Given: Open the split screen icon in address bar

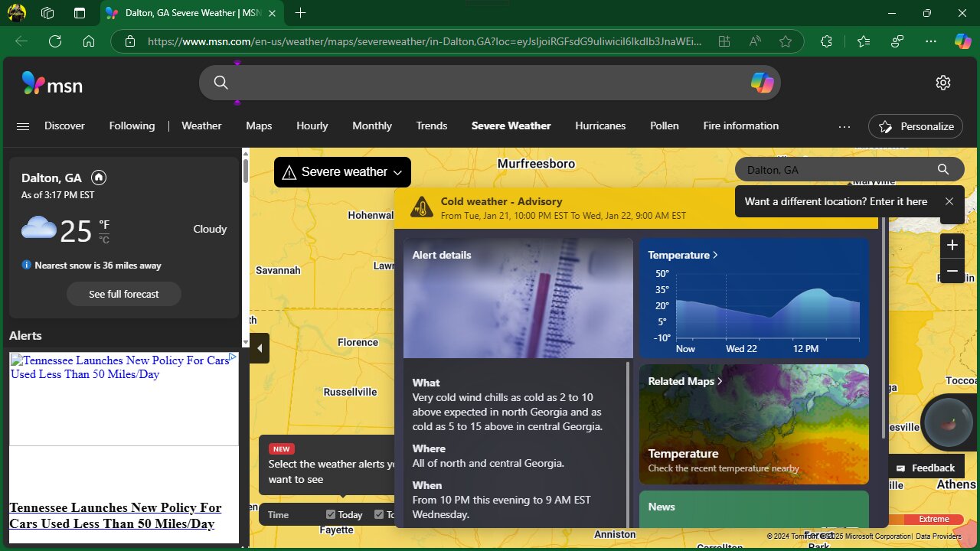Looking at the screenshot, I should (724, 41).
